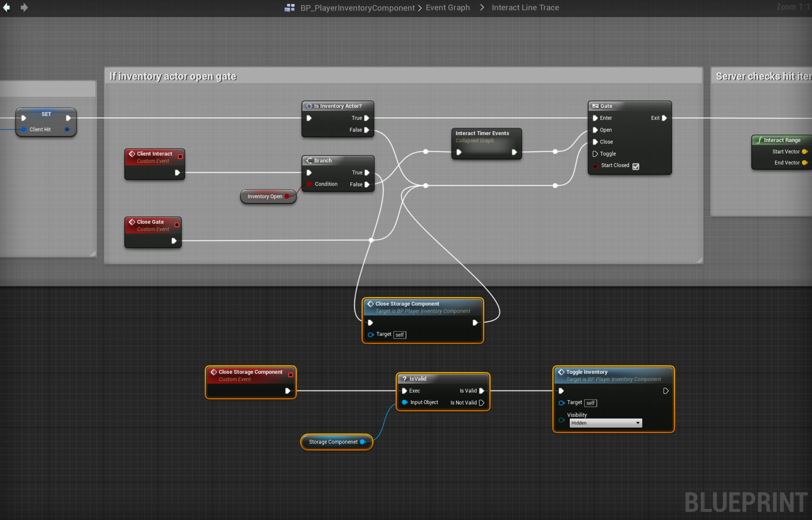Image resolution: width=812 pixels, height=520 pixels.
Task: Click the Gate node's Toggle exec pin
Action: 595,154
